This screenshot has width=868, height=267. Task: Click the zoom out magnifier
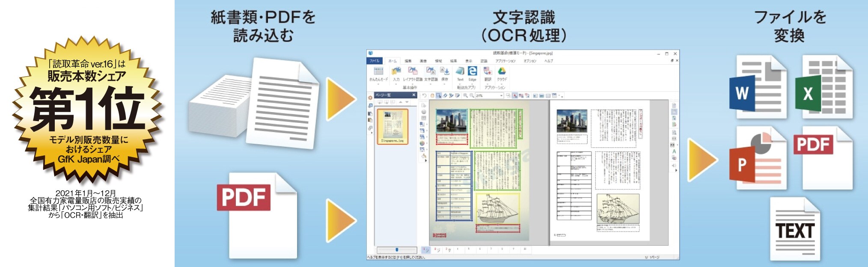472,96
